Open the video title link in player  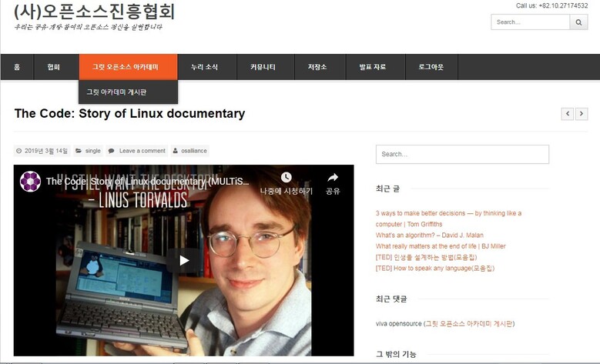(x=148, y=182)
